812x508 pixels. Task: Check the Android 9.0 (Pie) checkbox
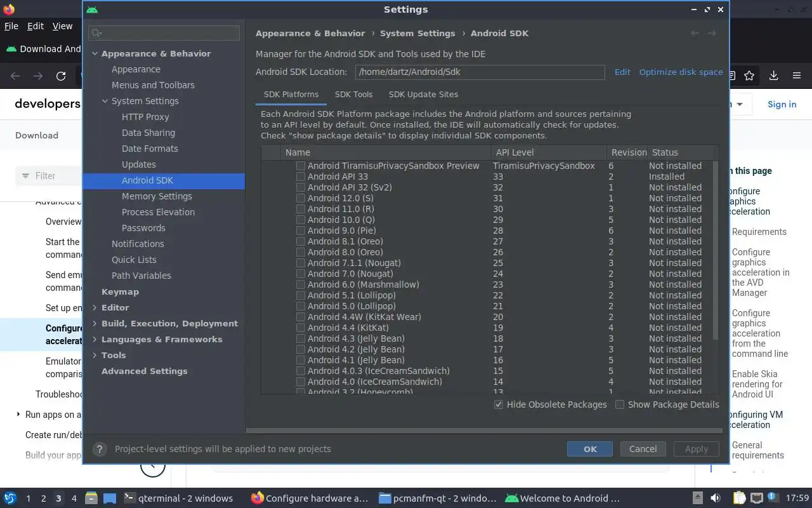pyautogui.click(x=301, y=231)
